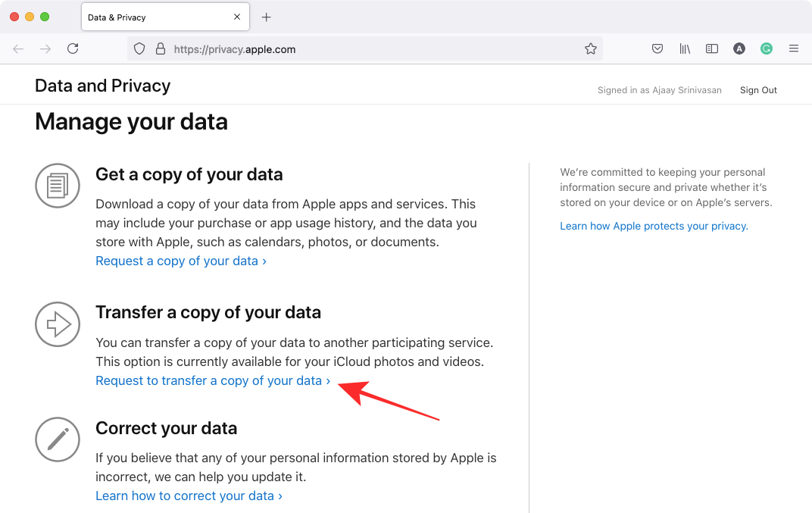Maximize the window with the green button

pyautogui.click(x=45, y=17)
